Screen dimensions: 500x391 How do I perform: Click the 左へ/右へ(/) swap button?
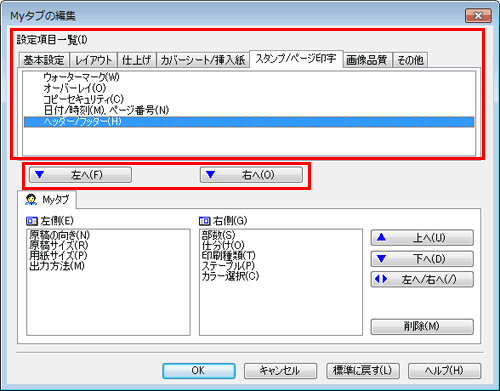tap(422, 280)
